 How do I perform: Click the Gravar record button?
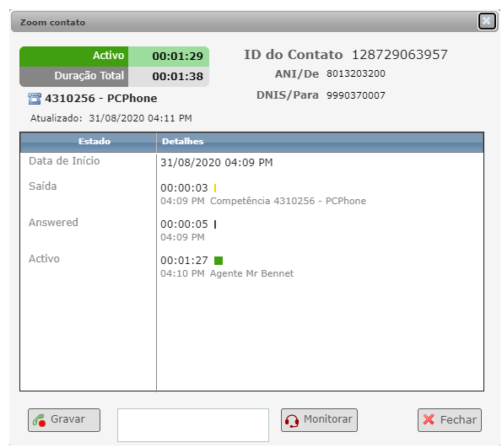click(x=64, y=420)
